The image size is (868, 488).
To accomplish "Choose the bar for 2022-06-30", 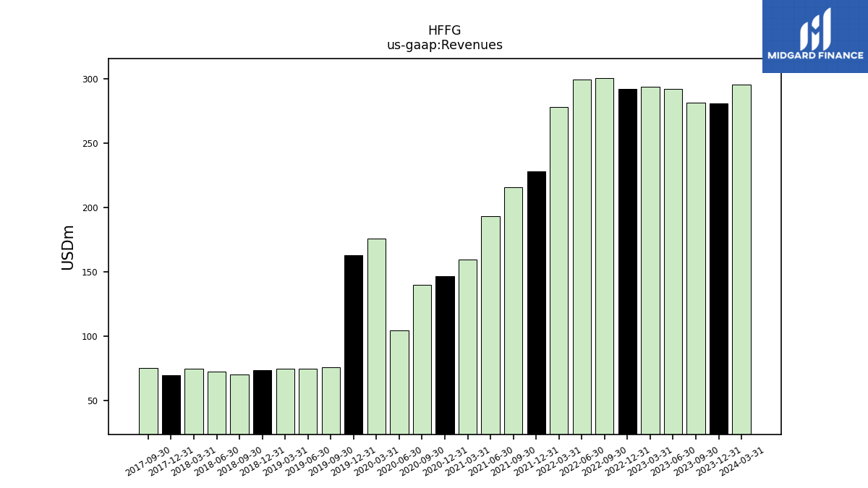I will coord(582,257).
